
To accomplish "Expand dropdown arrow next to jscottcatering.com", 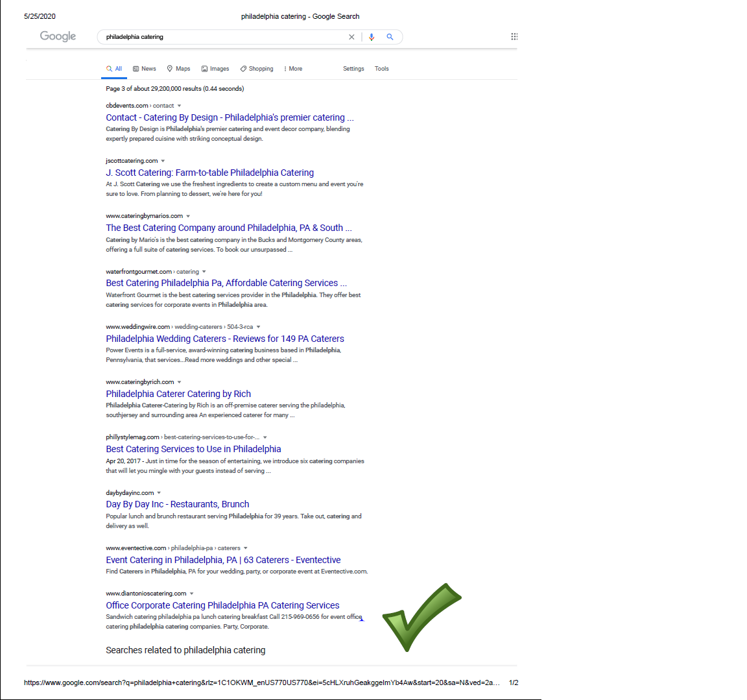I will tap(163, 161).
